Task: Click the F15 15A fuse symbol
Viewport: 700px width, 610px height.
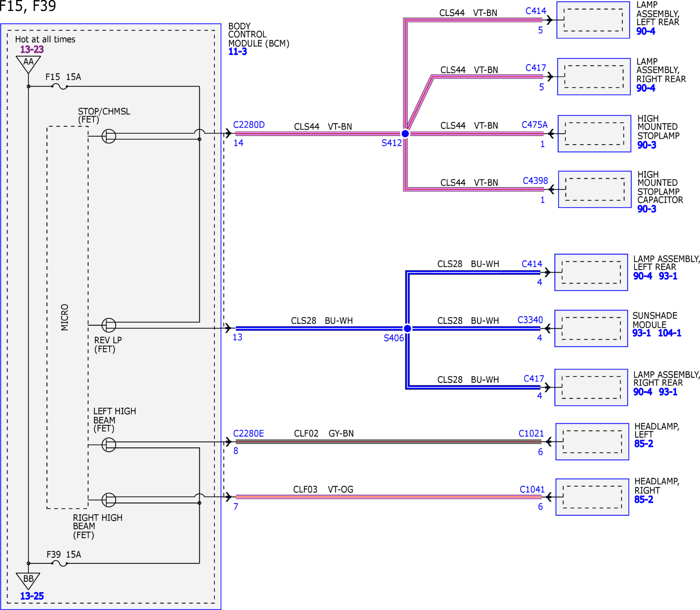Action: click(59, 86)
